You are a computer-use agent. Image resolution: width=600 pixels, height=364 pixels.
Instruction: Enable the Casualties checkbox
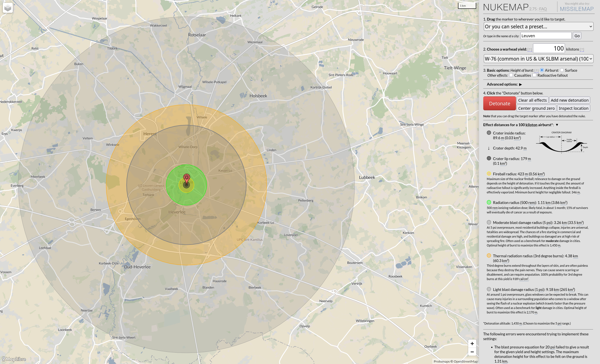[x=511, y=75]
